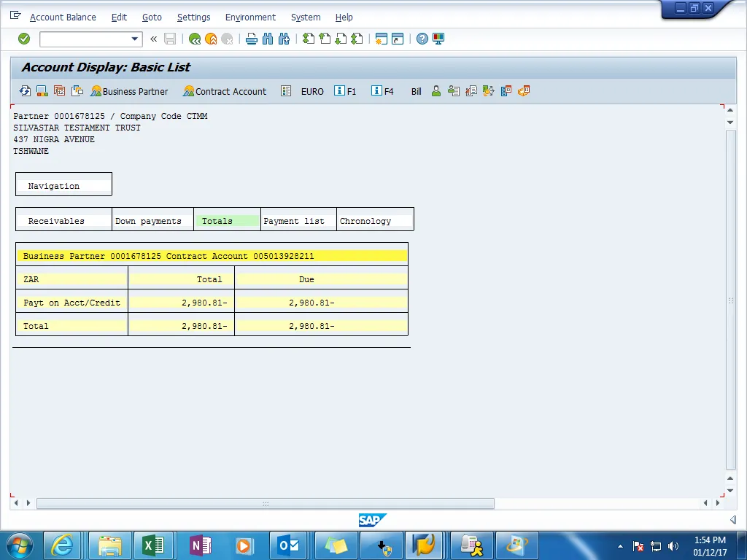
Task: Click the Business Partner toolbar button
Action: pyautogui.click(x=130, y=91)
